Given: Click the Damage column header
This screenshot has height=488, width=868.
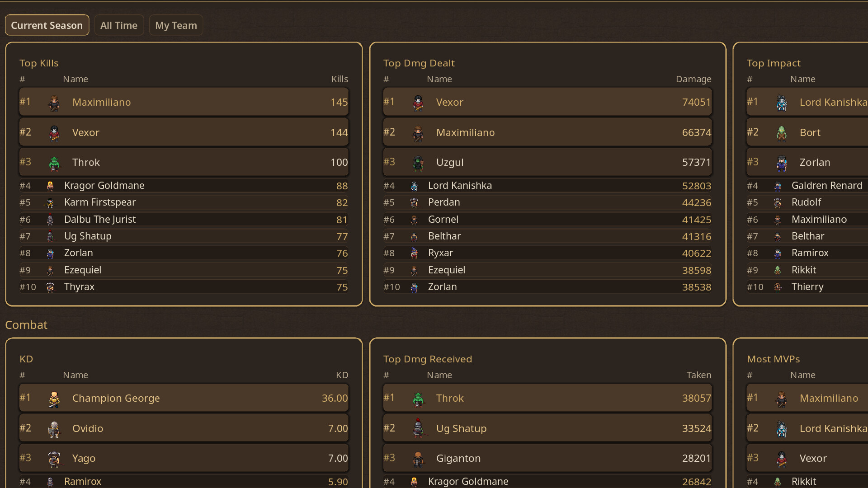Looking at the screenshot, I should 693,79.
